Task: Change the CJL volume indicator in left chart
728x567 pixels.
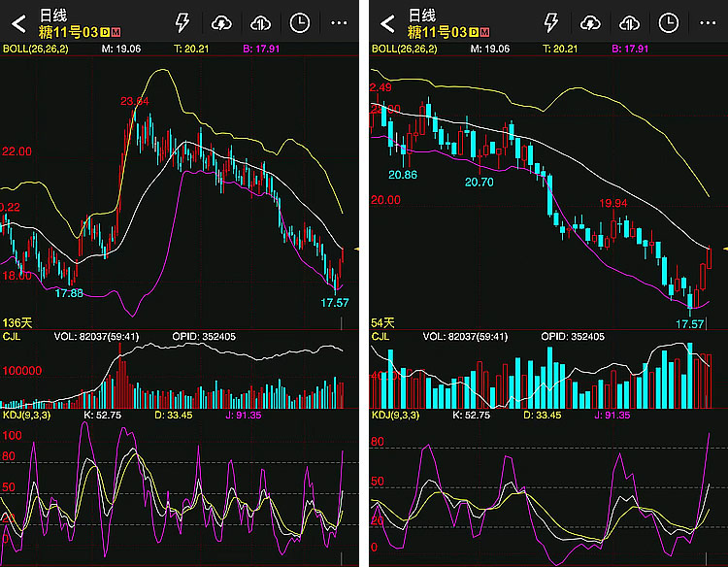Action: (12, 336)
